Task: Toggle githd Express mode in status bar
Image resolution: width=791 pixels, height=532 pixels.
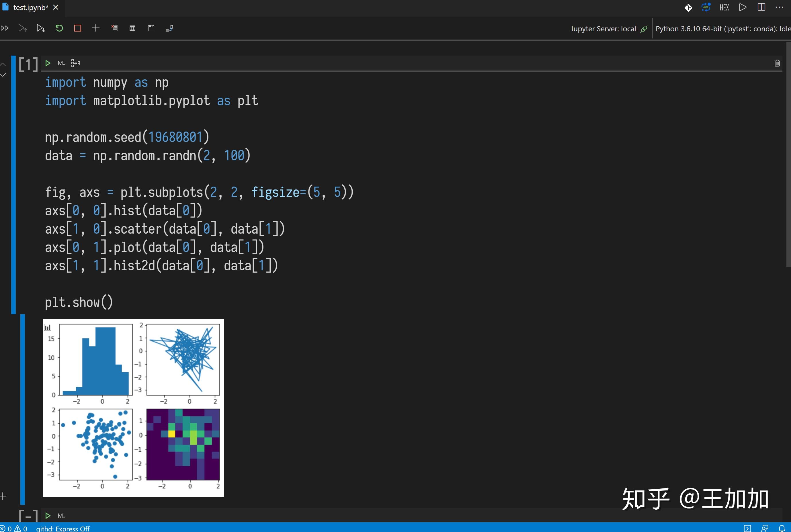Action: (x=63, y=528)
